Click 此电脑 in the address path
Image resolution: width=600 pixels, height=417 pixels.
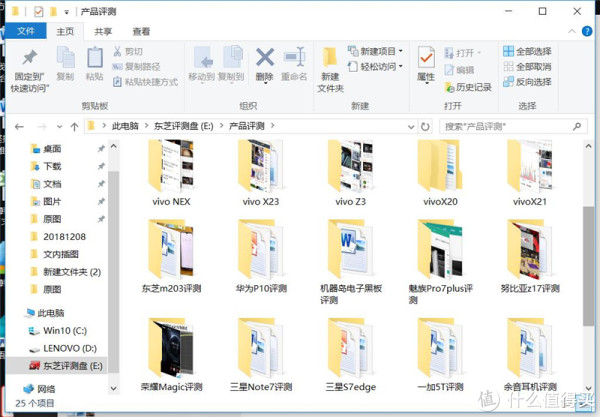click(125, 126)
